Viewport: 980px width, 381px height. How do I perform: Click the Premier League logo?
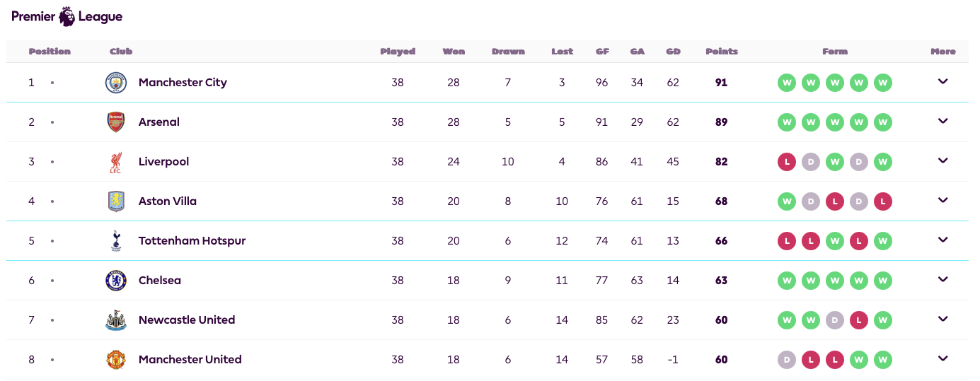click(x=67, y=16)
